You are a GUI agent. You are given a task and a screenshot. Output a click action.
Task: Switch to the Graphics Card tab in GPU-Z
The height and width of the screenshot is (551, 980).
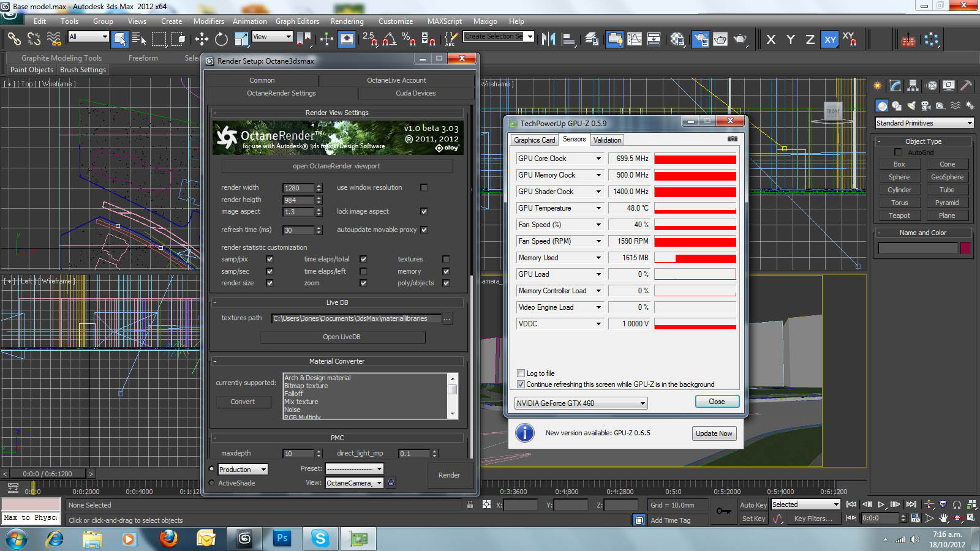point(535,140)
